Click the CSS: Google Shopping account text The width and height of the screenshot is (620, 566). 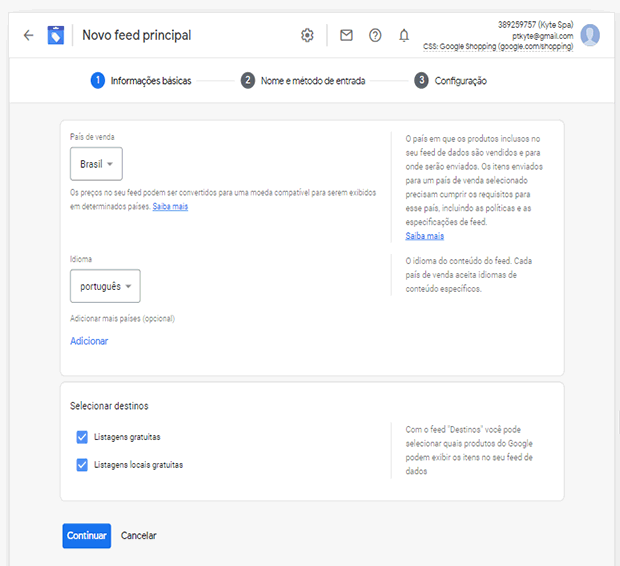498,46
